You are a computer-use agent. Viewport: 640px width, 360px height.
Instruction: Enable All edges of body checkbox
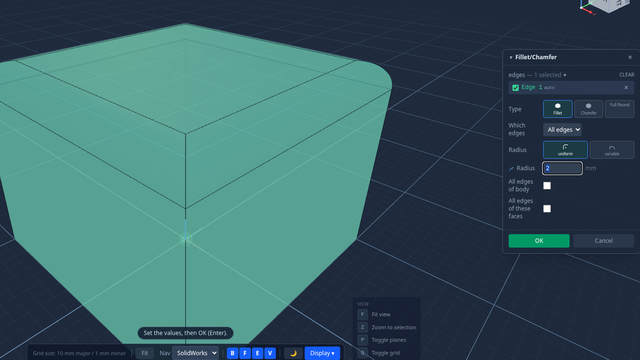tap(547, 186)
